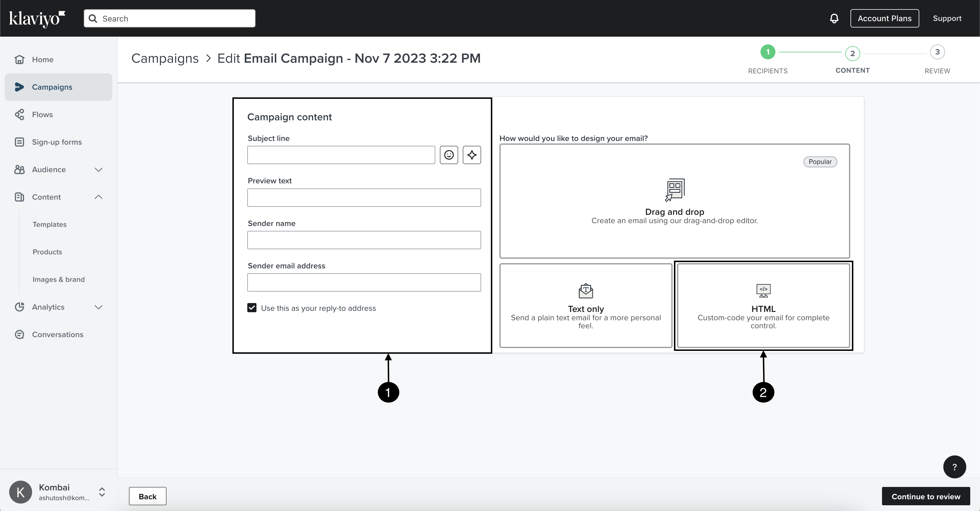Open the emoji picker for subject line

tap(449, 155)
